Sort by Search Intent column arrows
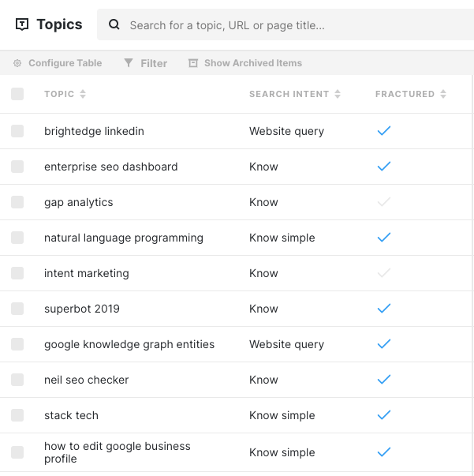Screen dimensions: 474x476 [338, 94]
